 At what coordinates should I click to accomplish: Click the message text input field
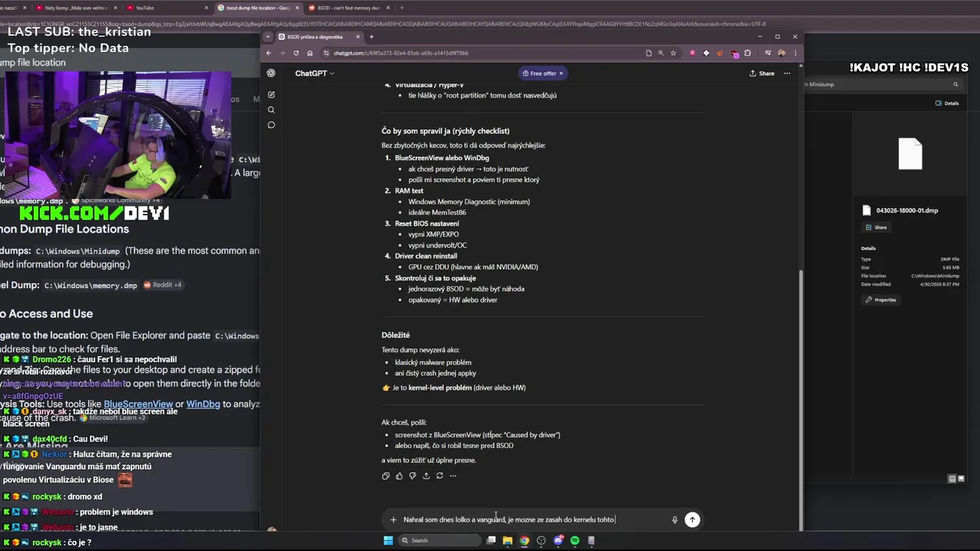[x=532, y=520]
